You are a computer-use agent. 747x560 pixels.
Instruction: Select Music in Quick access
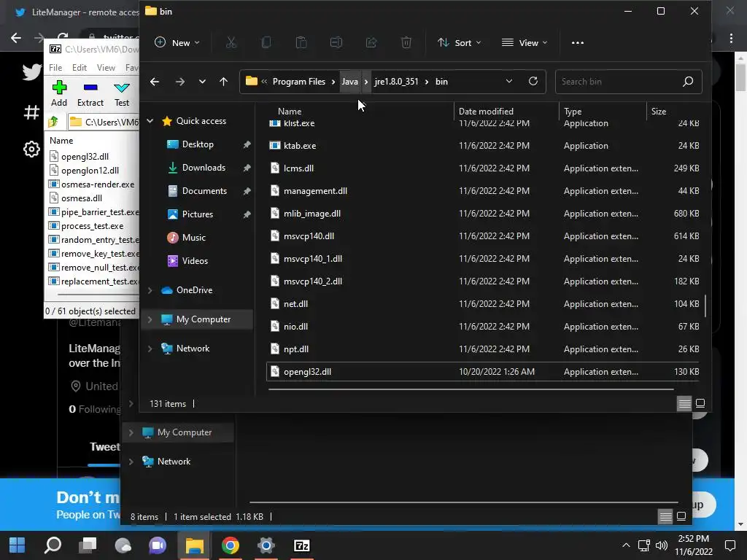194,238
